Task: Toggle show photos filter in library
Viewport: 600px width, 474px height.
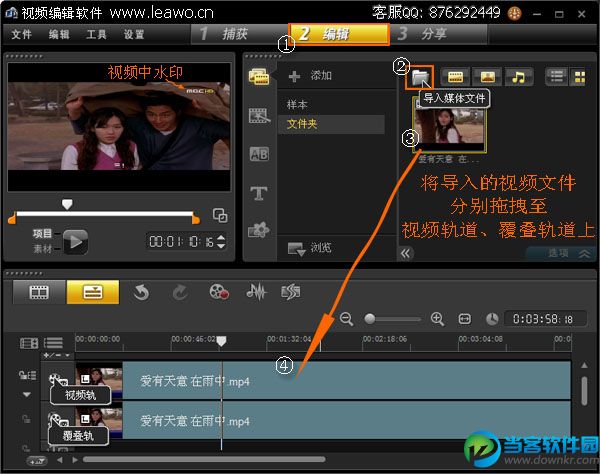Action: (x=487, y=76)
